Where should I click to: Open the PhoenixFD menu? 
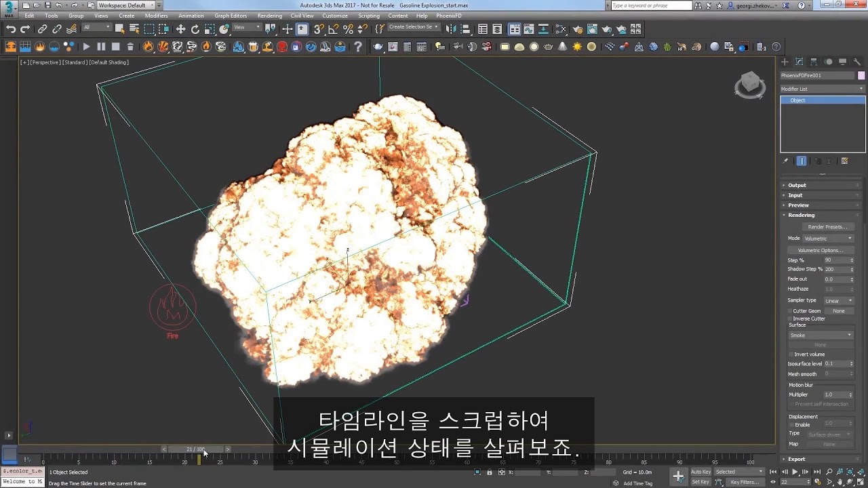click(x=448, y=16)
